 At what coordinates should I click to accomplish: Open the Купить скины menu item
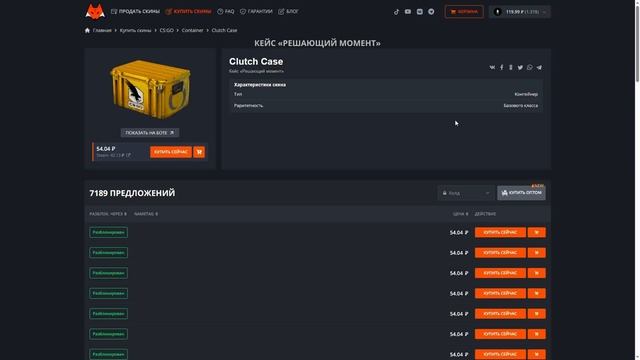coord(189,11)
